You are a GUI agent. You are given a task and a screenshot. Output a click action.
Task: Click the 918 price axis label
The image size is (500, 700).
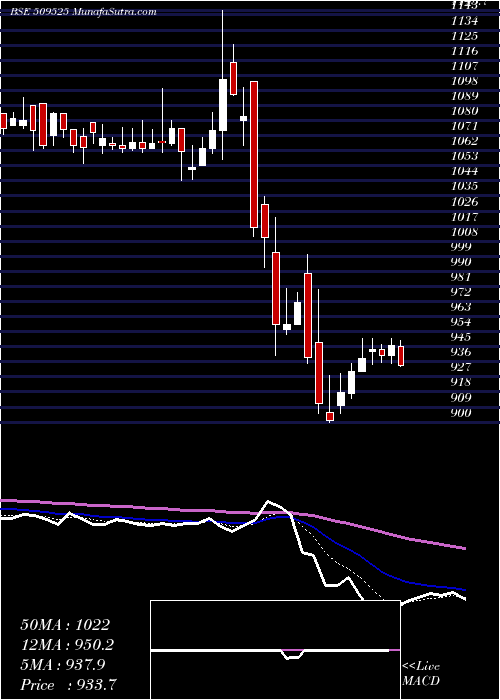pyautogui.click(x=462, y=383)
